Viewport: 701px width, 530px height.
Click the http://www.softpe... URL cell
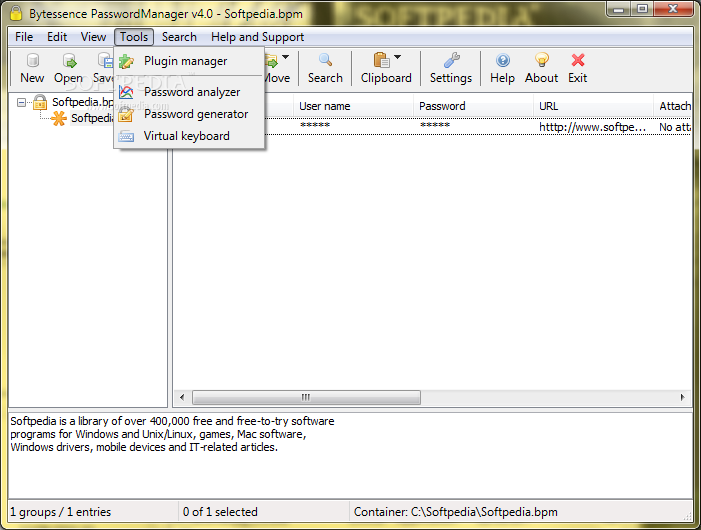tap(593, 127)
